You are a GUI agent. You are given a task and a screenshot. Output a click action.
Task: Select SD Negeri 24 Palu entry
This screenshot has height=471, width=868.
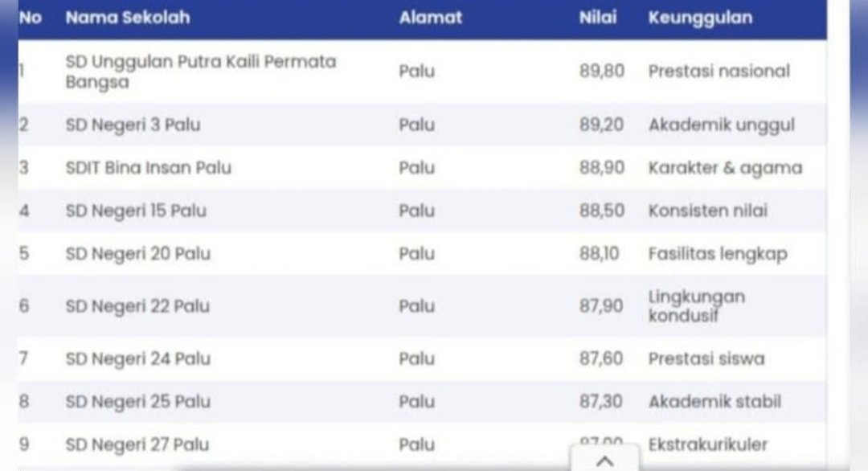137,358
